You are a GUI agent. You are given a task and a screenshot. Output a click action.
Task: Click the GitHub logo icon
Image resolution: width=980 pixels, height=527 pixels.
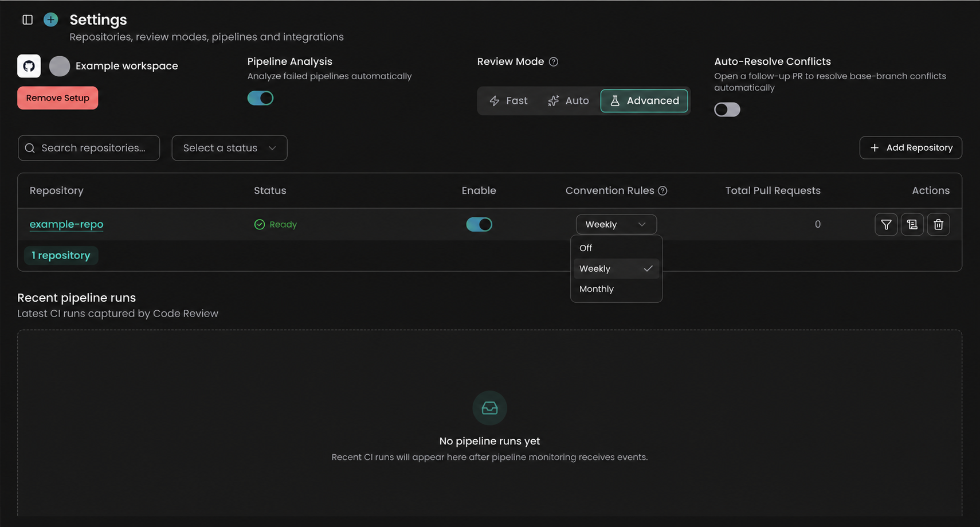coord(29,66)
